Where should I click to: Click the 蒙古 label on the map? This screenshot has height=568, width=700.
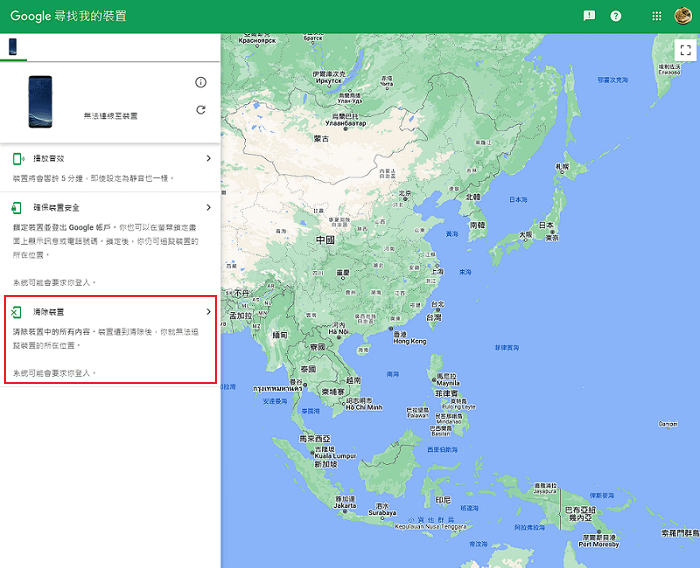coord(321,139)
